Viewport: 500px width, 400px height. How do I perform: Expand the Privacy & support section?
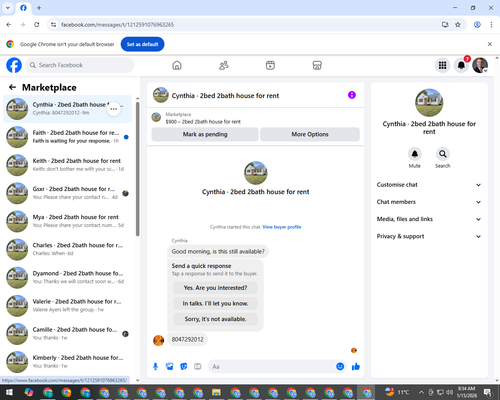click(x=429, y=236)
